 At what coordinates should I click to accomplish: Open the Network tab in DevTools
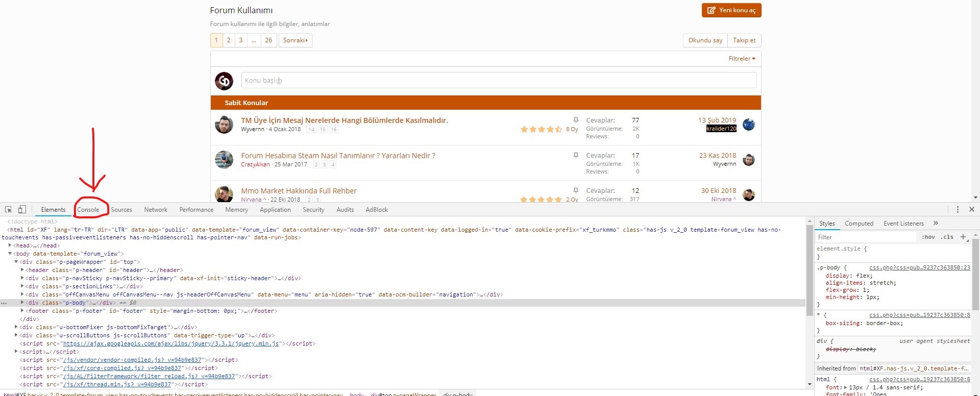[x=156, y=210]
